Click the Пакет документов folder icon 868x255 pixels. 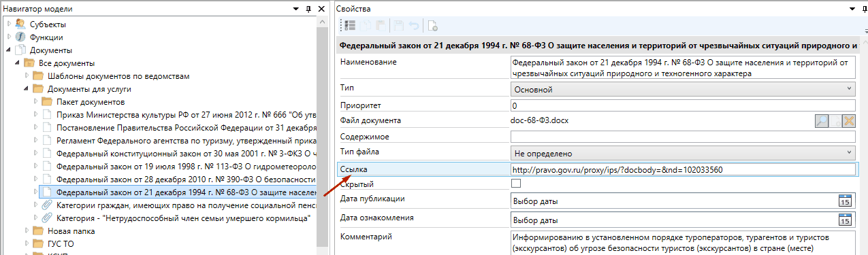[46, 102]
